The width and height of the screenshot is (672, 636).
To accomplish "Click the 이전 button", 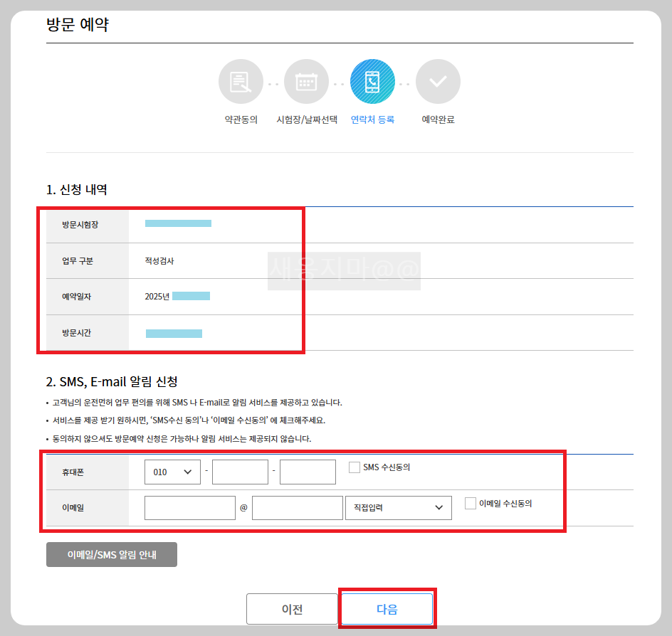I will click(293, 608).
